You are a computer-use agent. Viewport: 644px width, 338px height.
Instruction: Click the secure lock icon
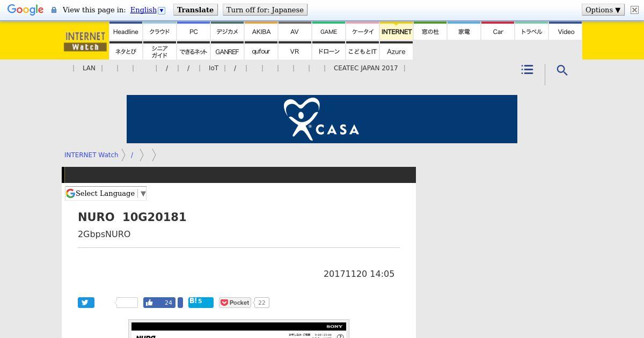point(54,10)
